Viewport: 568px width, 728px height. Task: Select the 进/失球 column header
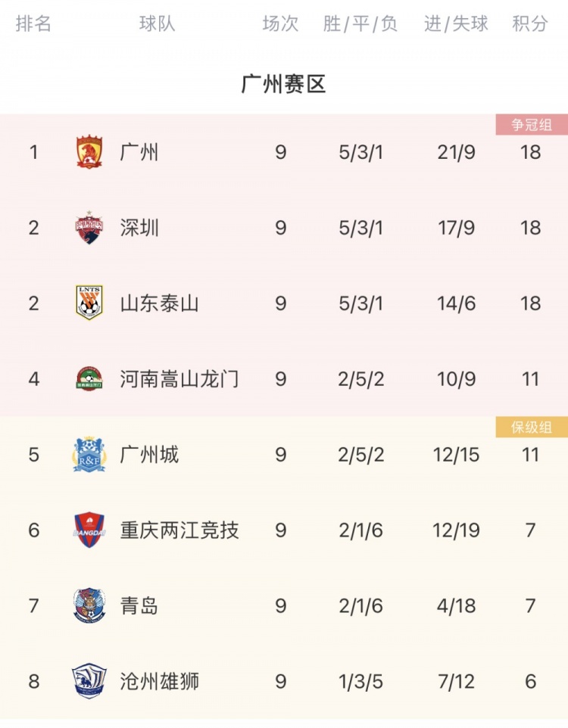pos(456,23)
